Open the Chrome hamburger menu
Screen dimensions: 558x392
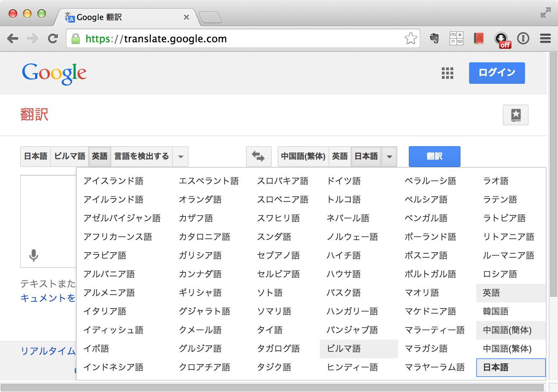point(545,38)
